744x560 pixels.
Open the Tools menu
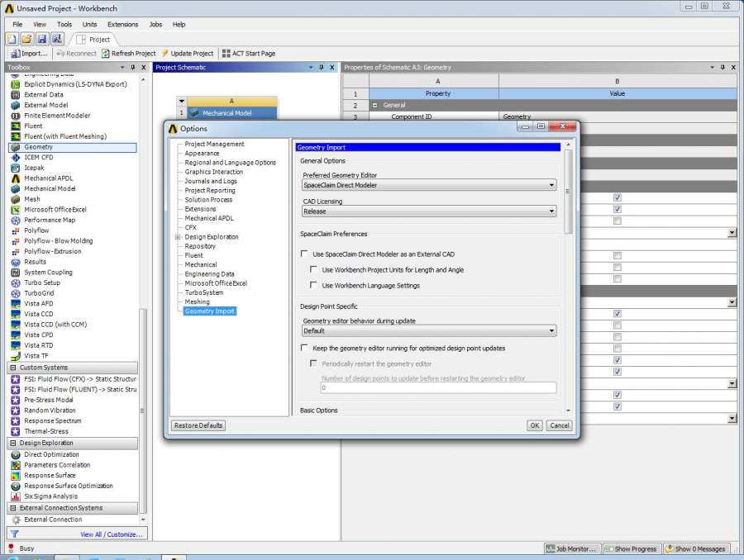pos(64,24)
